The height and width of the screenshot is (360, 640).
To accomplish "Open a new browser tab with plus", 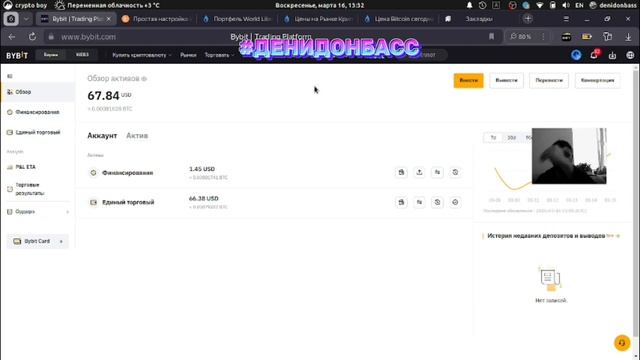I will point(528,19).
